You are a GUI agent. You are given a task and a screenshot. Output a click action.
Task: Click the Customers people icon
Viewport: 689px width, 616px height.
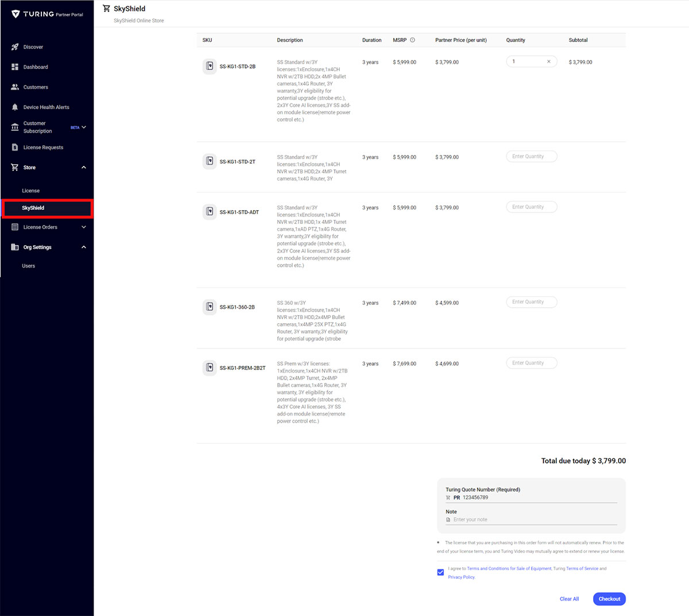click(15, 87)
